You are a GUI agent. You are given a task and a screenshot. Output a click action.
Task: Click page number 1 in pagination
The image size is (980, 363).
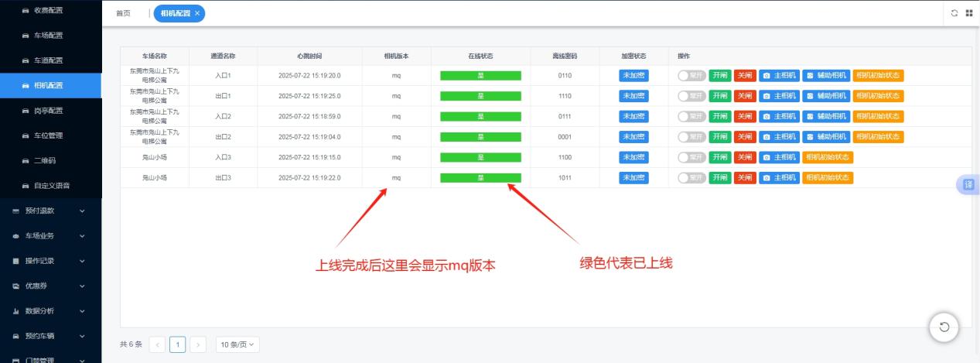[178, 344]
